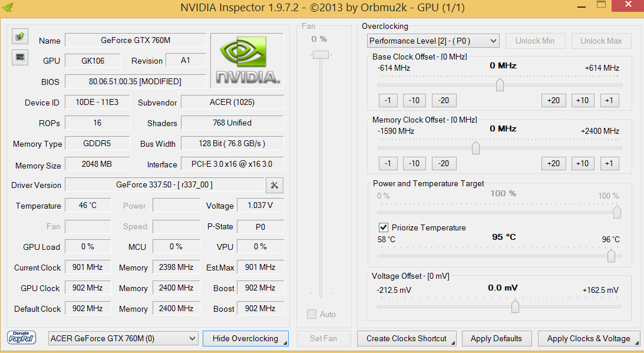Viewport: 644px width, 353px height.
Task: Open the Performance Level [2] - (P0) dropdown
Action: (x=433, y=41)
